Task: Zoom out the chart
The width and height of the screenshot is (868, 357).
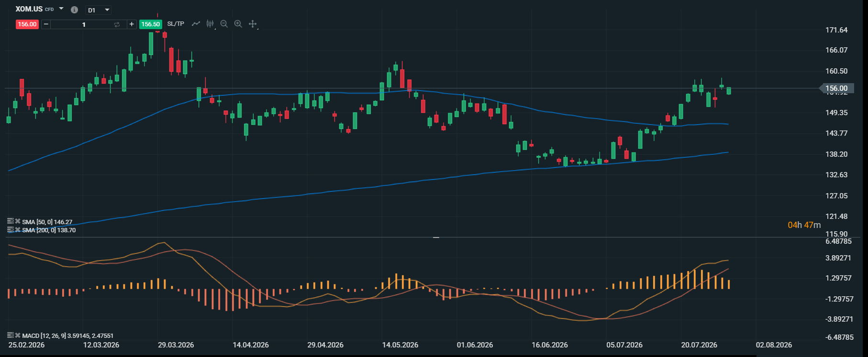Action: click(224, 24)
